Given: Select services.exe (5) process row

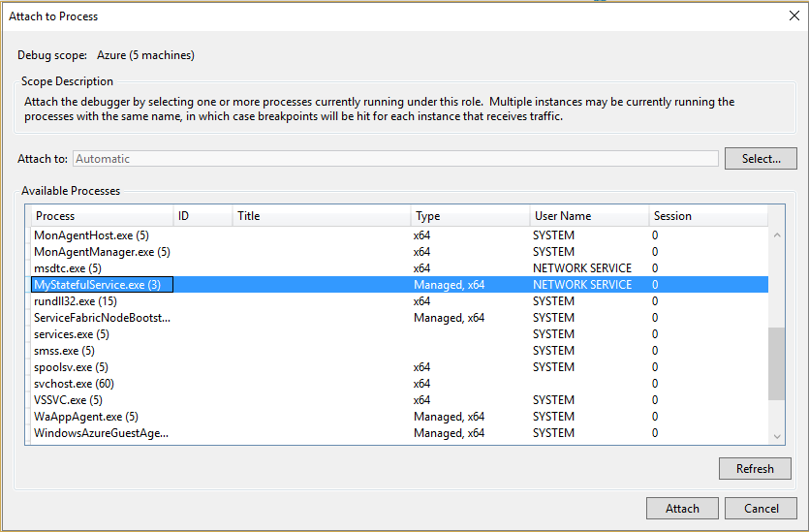Looking at the screenshot, I should click(x=399, y=334).
